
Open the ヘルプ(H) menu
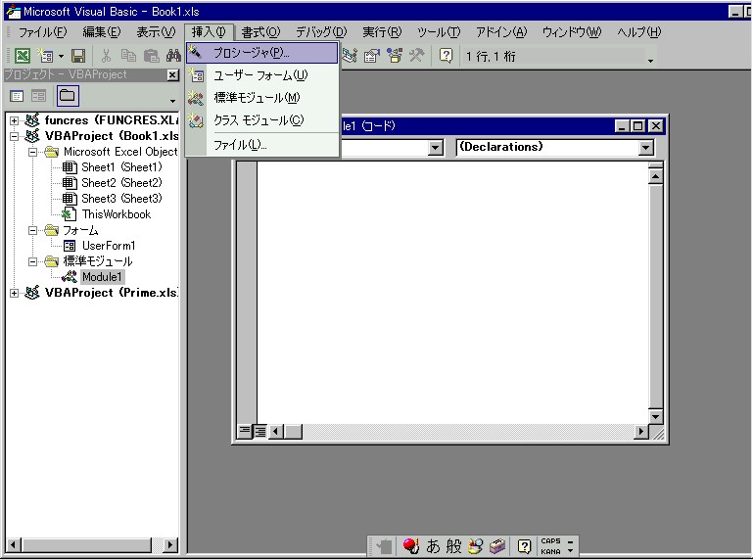coord(638,32)
